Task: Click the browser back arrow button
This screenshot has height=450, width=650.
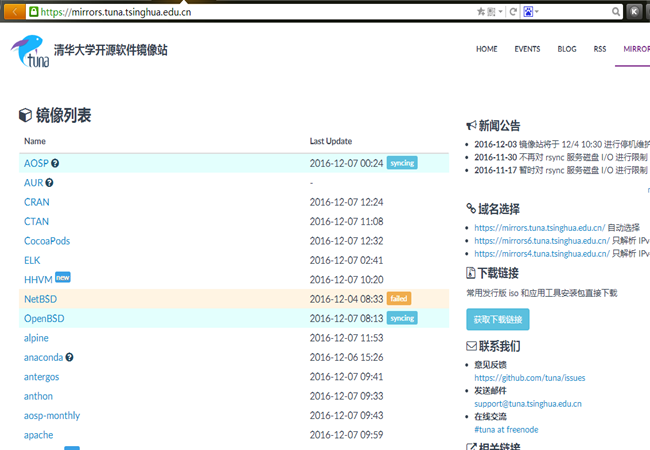Action: click(15, 12)
